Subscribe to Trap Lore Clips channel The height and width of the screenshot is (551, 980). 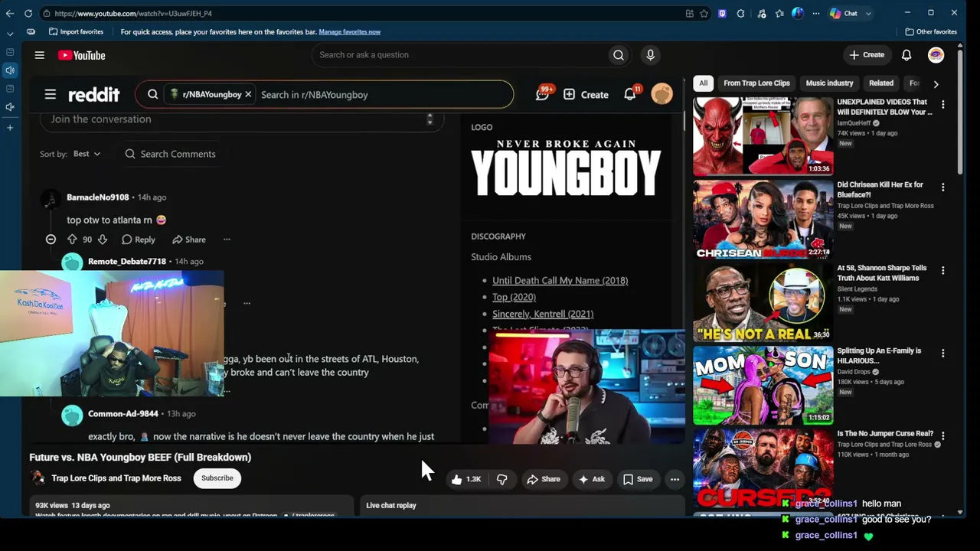coord(217,478)
